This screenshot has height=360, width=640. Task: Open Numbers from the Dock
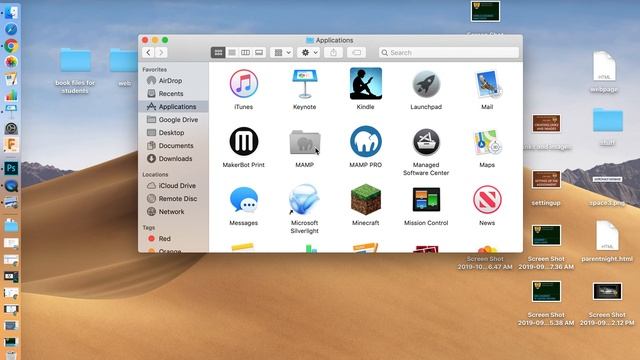[11, 95]
